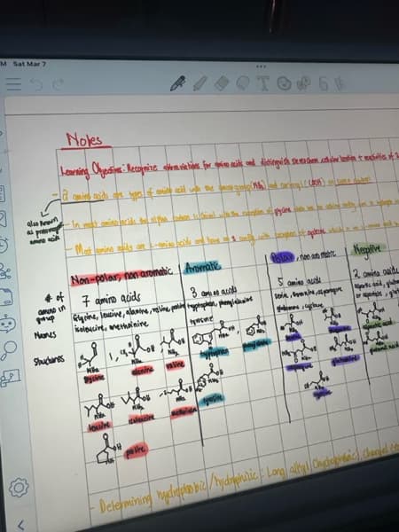Undo the last stroke
This screenshot has height=532, width=399.
[36, 84]
